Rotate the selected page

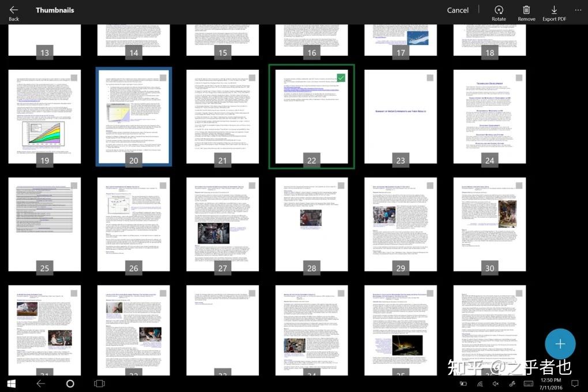(499, 13)
